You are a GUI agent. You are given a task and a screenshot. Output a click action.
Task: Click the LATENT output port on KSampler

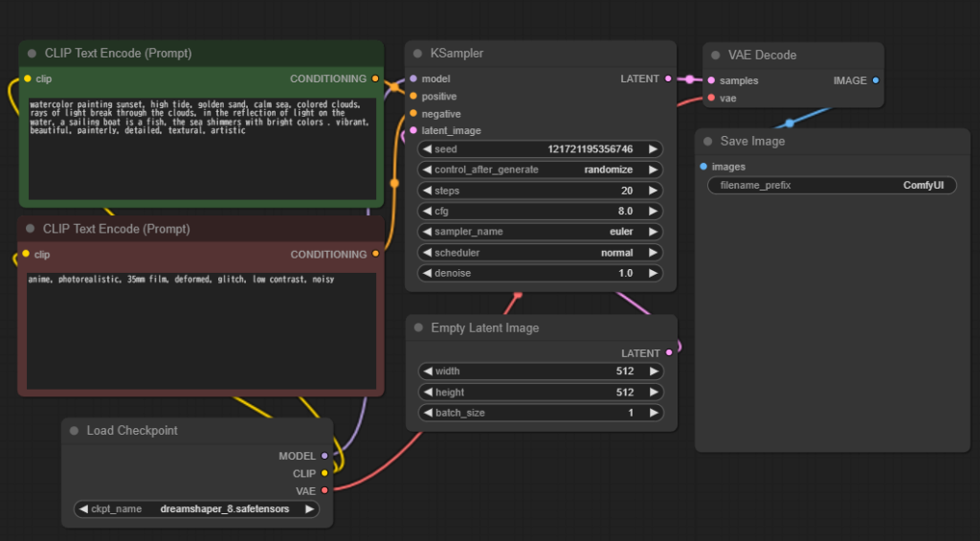tap(668, 79)
